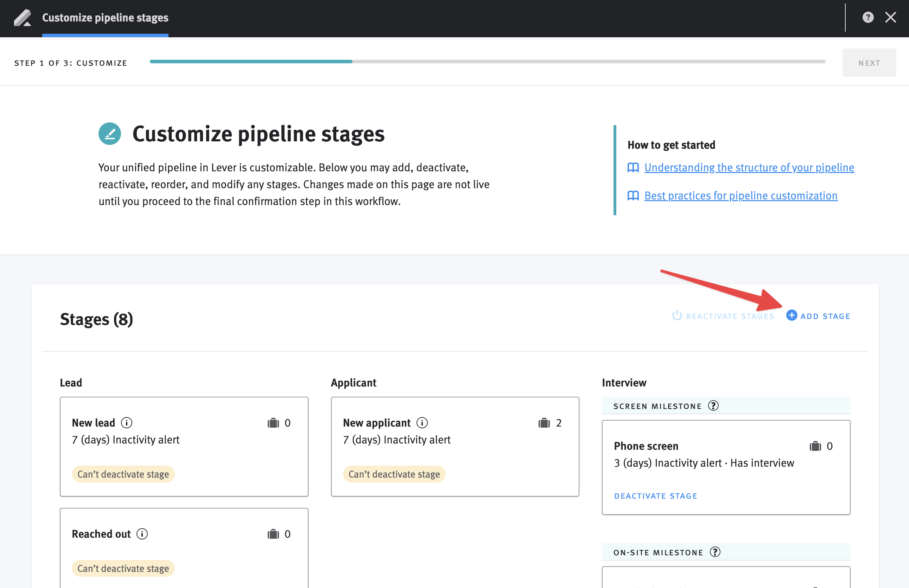The image size is (909, 588).
Task: Click the pencil logo icon in header
Action: point(23,18)
